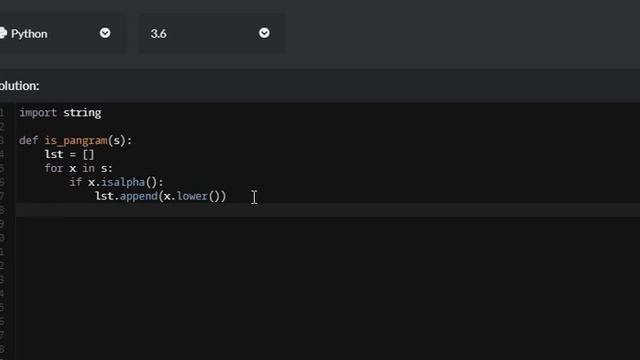Click the chevron icon beside Python
640x360 pixels.
[105, 33]
